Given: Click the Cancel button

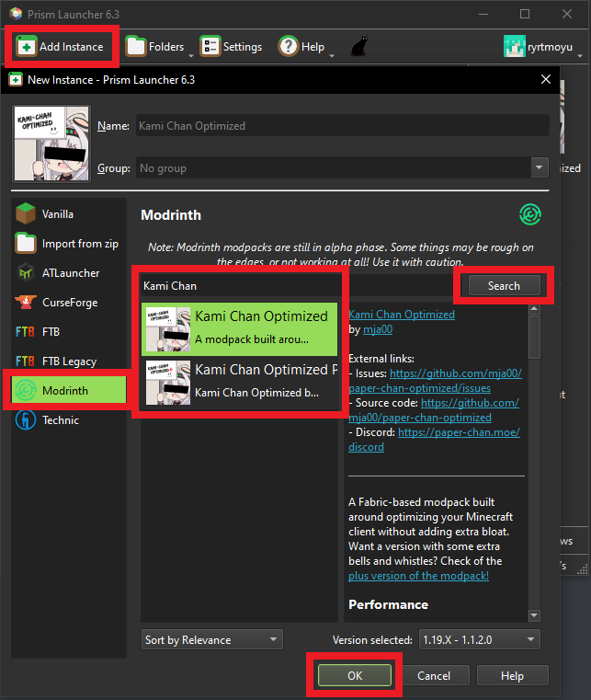Looking at the screenshot, I should coord(434,675).
